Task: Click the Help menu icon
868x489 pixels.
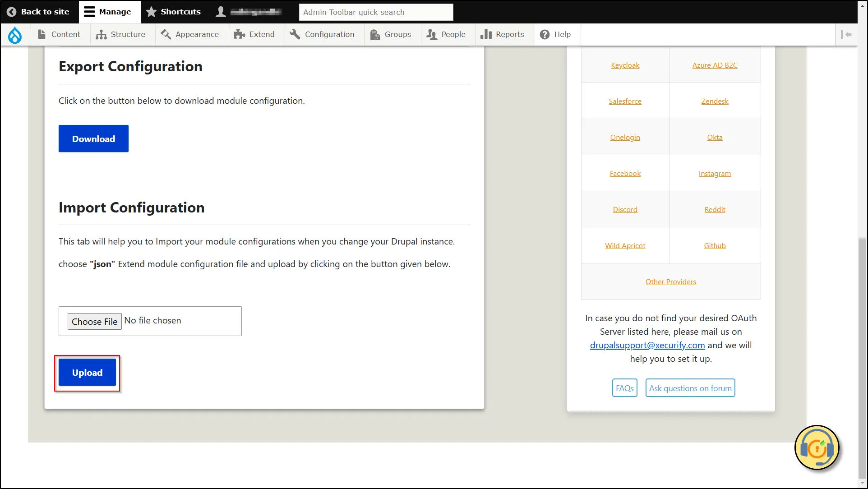Action: [x=544, y=34]
